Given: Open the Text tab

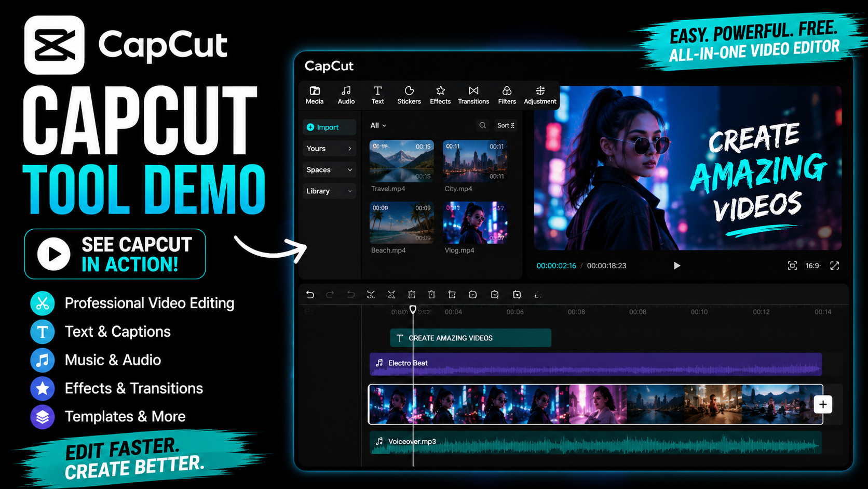Looking at the screenshot, I should (x=378, y=95).
